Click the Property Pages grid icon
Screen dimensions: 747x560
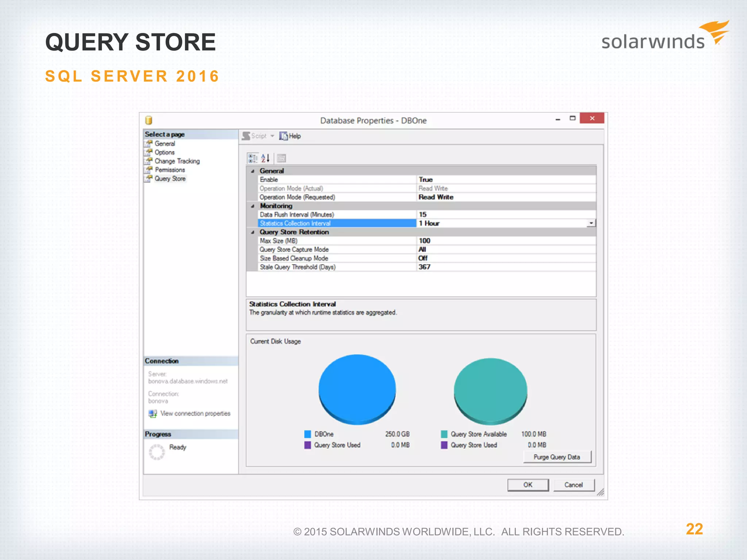click(x=281, y=158)
